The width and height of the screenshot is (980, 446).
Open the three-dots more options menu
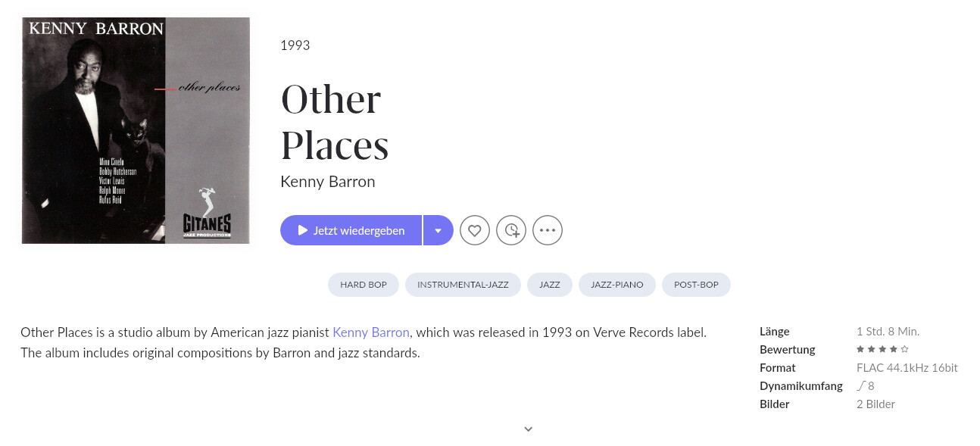pos(548,230)
